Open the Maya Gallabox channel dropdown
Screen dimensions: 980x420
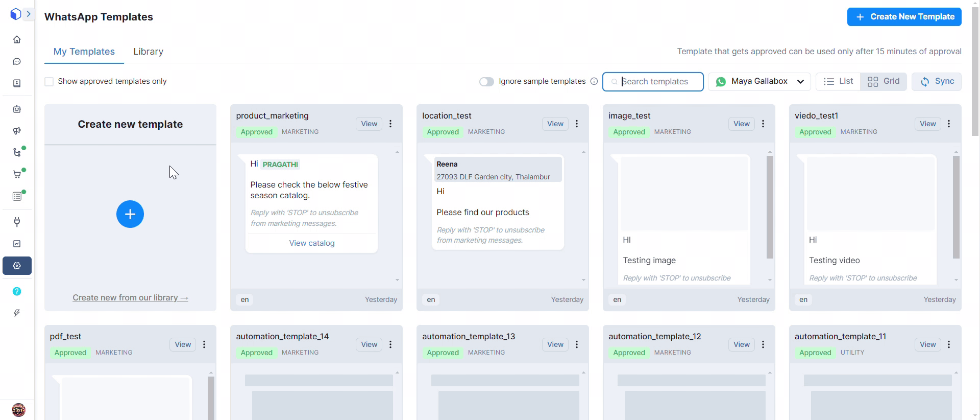(759, 81)
